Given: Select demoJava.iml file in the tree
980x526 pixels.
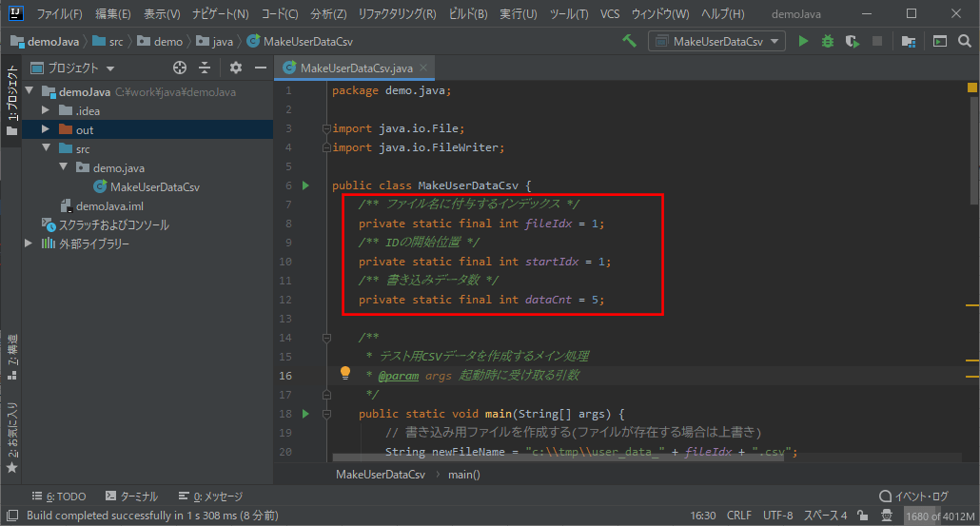Looking at the screenshot, I should [103, 205].
